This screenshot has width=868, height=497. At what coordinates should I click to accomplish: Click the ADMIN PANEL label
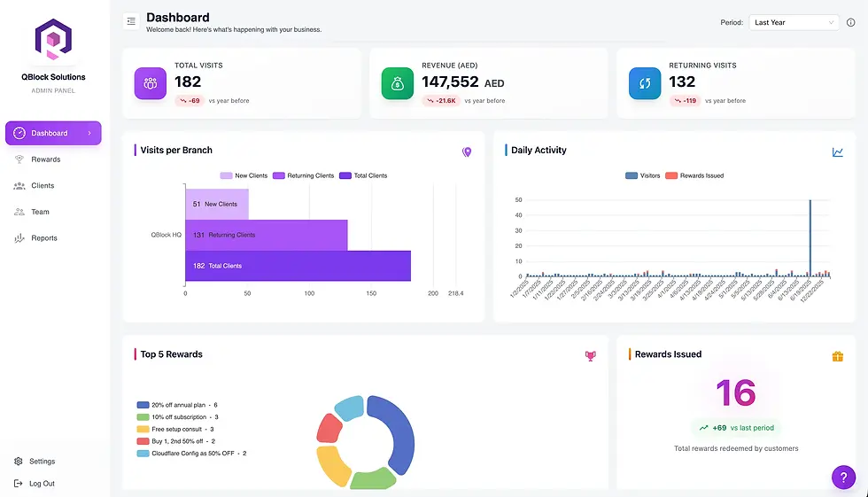click(53, 90)
